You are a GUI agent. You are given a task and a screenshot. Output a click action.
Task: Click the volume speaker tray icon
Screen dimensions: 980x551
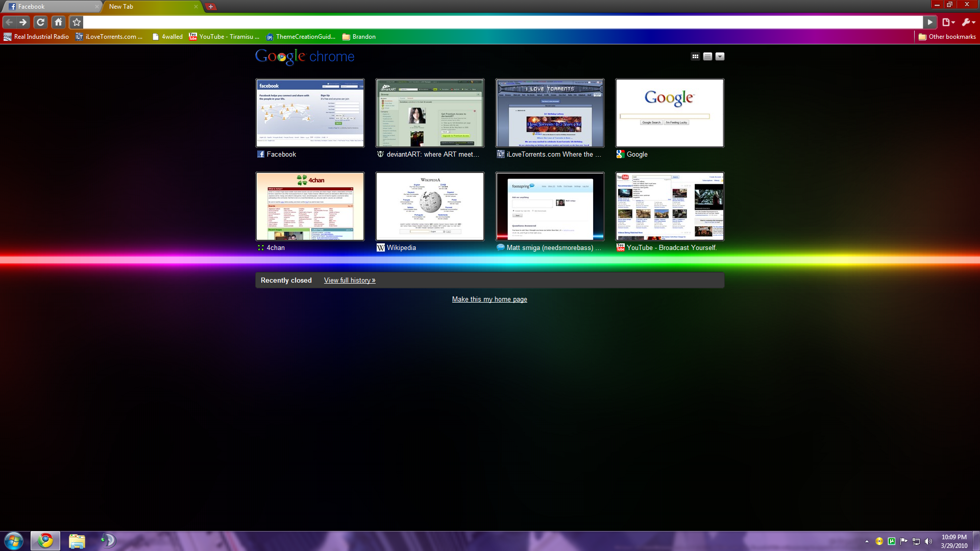pos(928,541)
